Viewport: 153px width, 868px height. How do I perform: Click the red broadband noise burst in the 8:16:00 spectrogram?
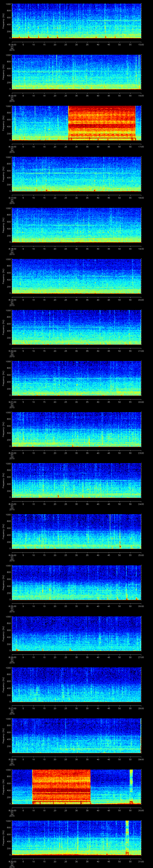click(102, 123)
